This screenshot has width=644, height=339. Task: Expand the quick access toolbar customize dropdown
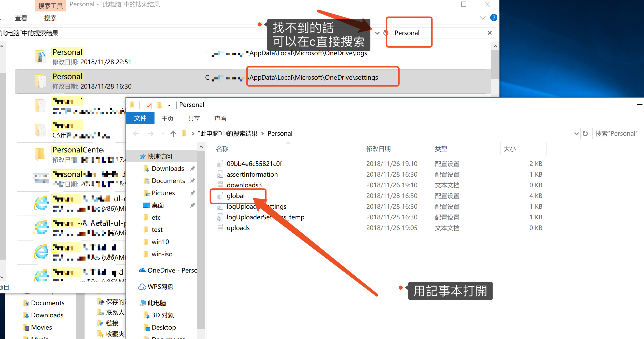[x=169, y=105]
